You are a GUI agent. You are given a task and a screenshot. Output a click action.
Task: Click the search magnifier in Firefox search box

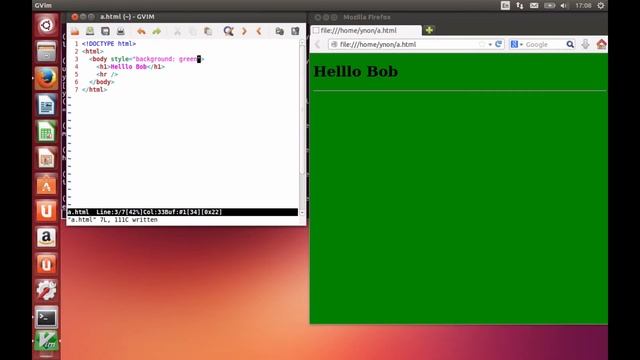click(x=570, y=44)
